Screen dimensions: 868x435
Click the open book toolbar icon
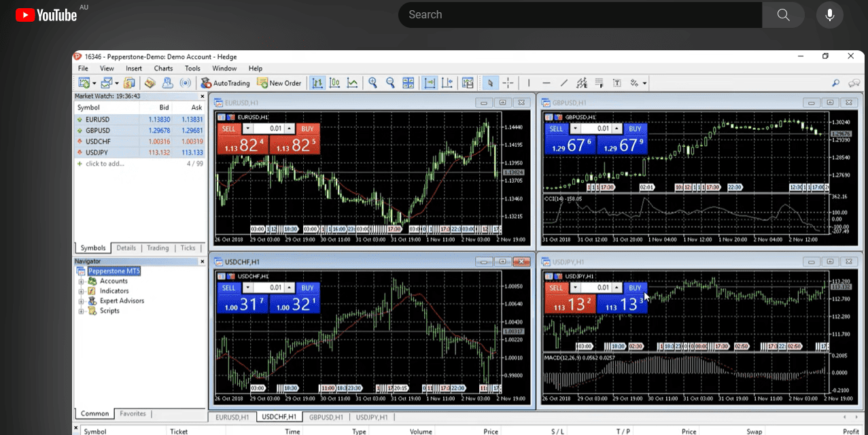pos(150,83)
